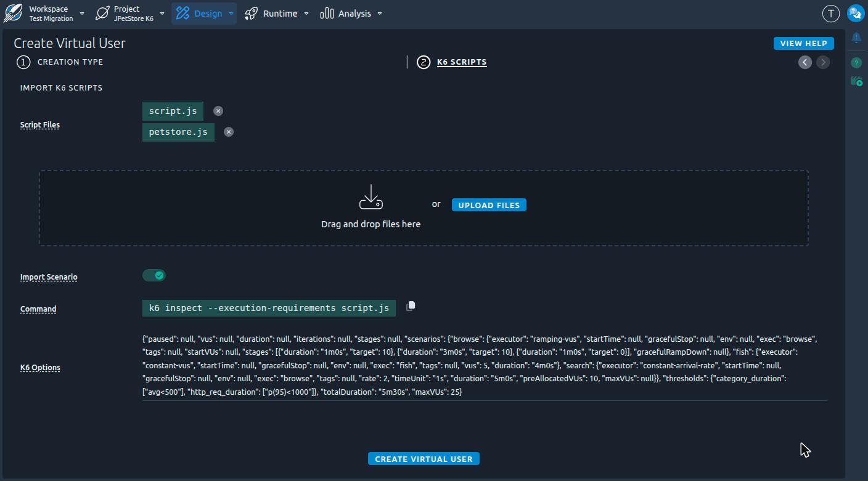
Task: Click the View Help button
Action: pyautogui.click(x=804, y=43)
